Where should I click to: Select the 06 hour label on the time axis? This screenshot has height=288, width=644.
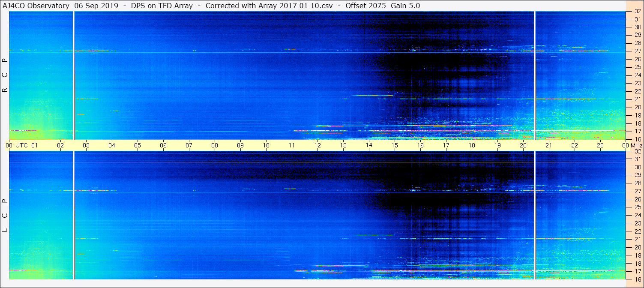point(163,146)
